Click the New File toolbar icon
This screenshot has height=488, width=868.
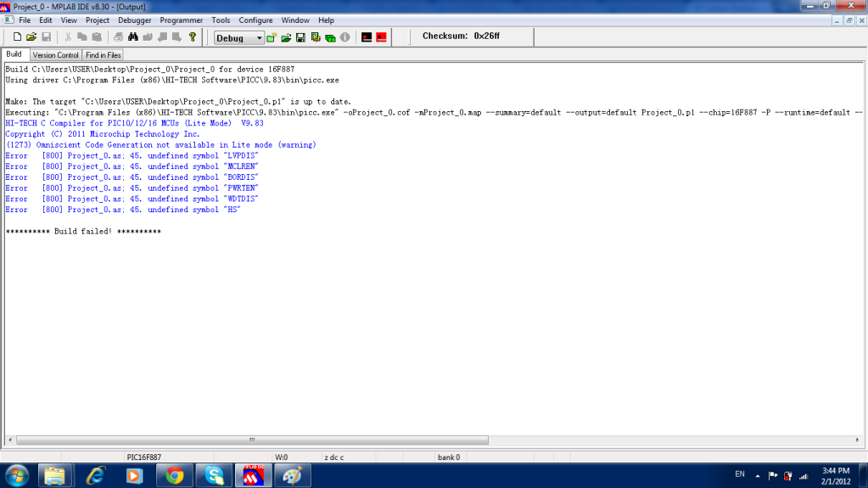pyautogui.click(x=17, y=37)
